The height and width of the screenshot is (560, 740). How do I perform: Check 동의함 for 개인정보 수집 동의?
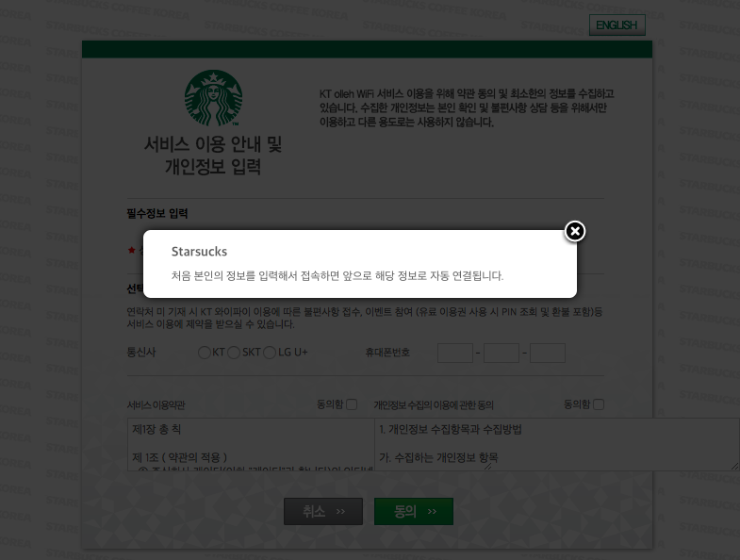click(599, 404)
